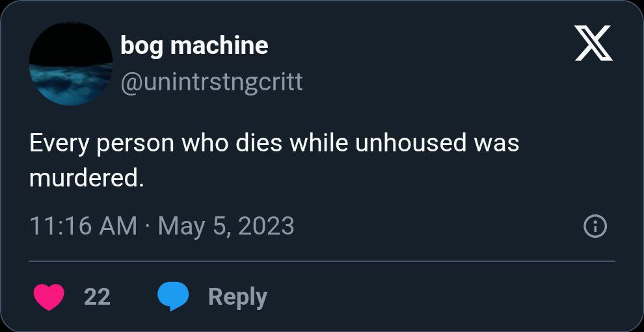Image resolution: width=644 pixels, height=332 pixels.
Task: Click the display name "bog machine"
Action: [194, 45]
